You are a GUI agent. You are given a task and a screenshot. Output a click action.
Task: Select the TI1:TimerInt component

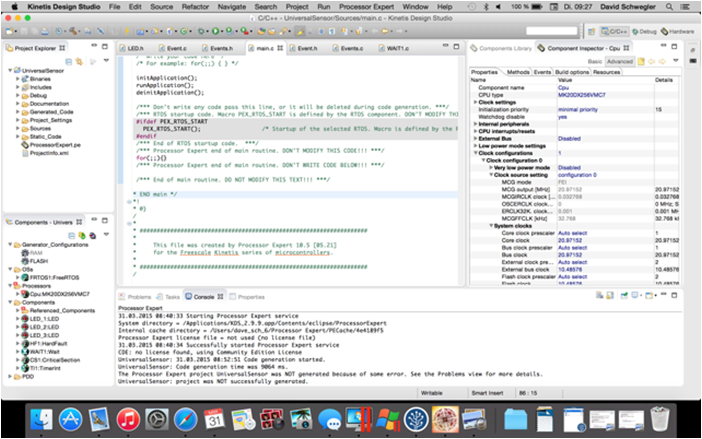tap(41, 368)
